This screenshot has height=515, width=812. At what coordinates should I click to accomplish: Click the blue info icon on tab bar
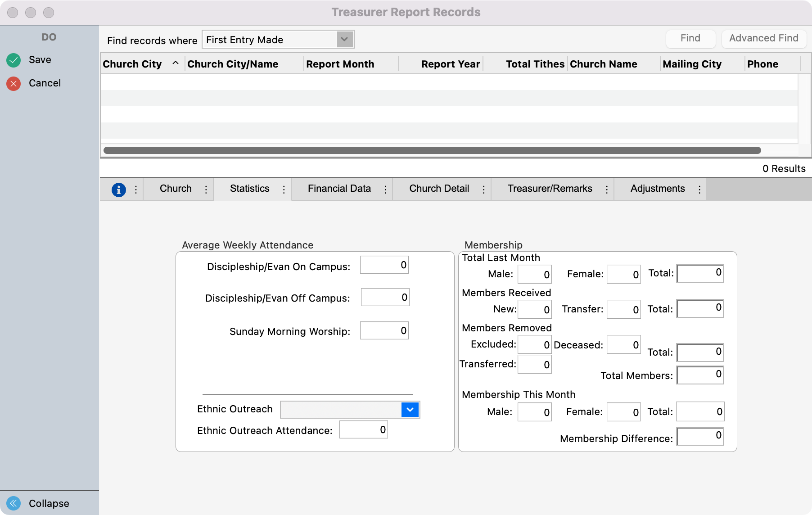point(118,190)
